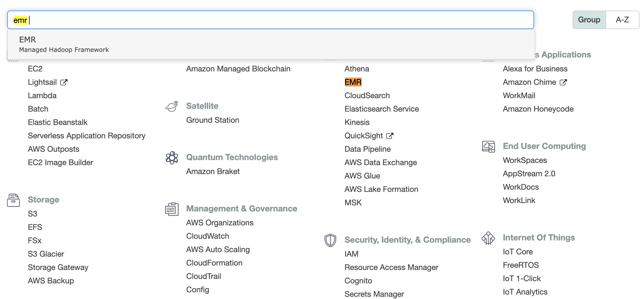
Task: Click the external link icon beside Lightsail
Action: click(x=64, y=82)
